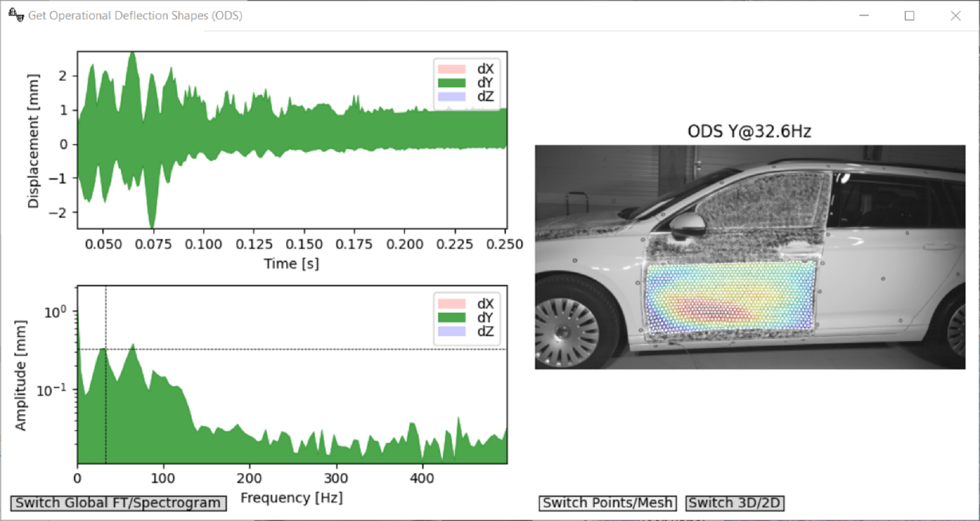Click pink dX swatch in displacement plot legend
This screenshot has height=521, width=980.
(452, 69)
